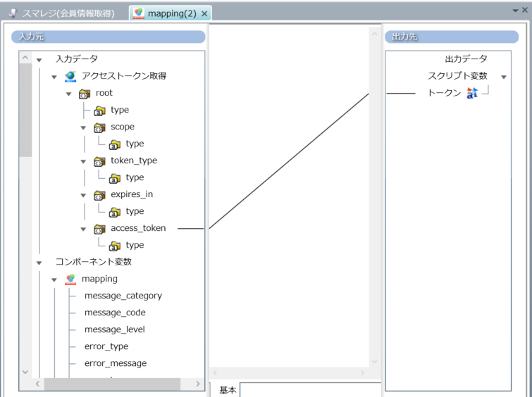Screen dimensions: 532x397
Task: Collapse the root node
Action: (69, 94)
